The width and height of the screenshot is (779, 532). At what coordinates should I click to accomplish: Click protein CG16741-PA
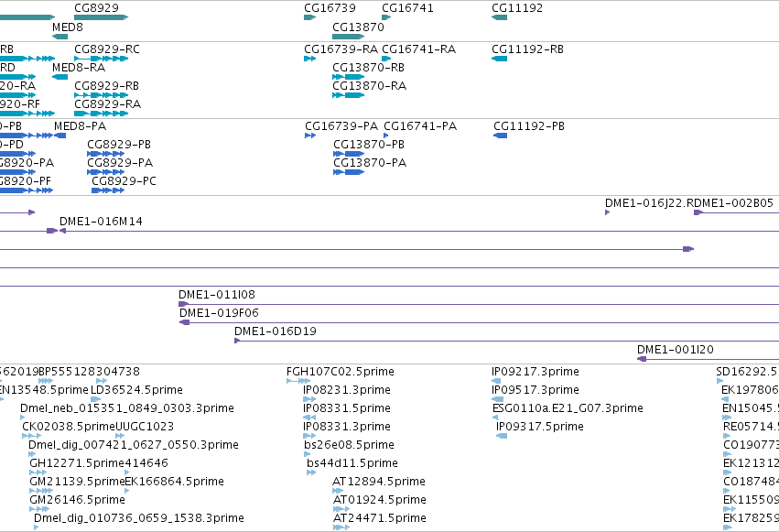pos(386,136)
